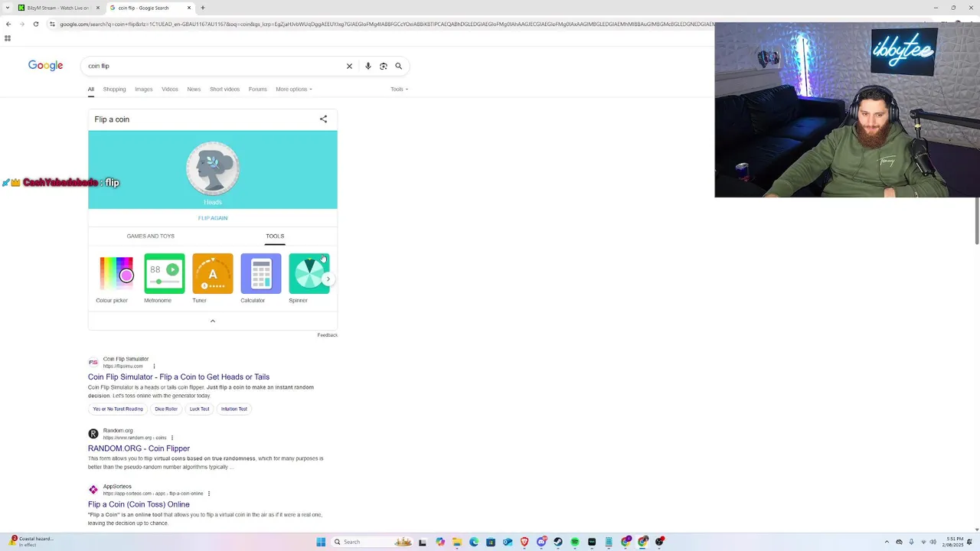Click the magnifier search button

pos(398,66)
